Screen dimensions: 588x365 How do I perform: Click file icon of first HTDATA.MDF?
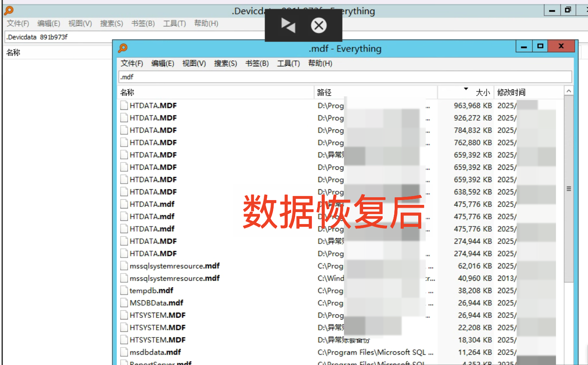[x=124, y=106]
